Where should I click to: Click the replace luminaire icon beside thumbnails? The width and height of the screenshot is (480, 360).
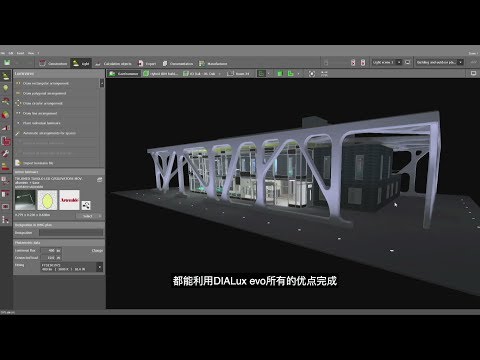tap(86, 205)
